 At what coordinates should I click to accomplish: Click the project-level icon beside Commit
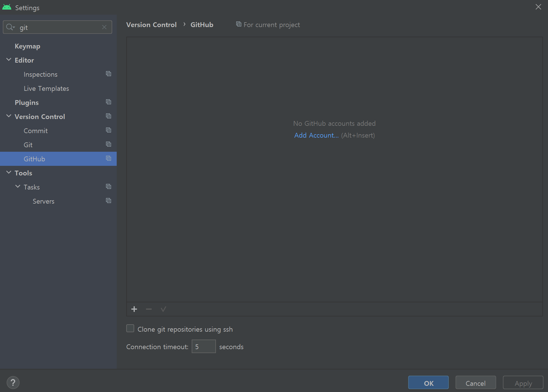[109, 130]
